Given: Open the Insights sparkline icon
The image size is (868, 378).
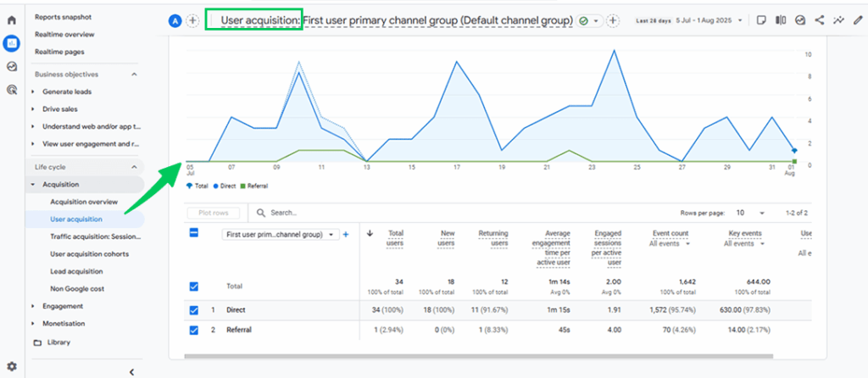Looking at the screenshot, I should [838, 20].
